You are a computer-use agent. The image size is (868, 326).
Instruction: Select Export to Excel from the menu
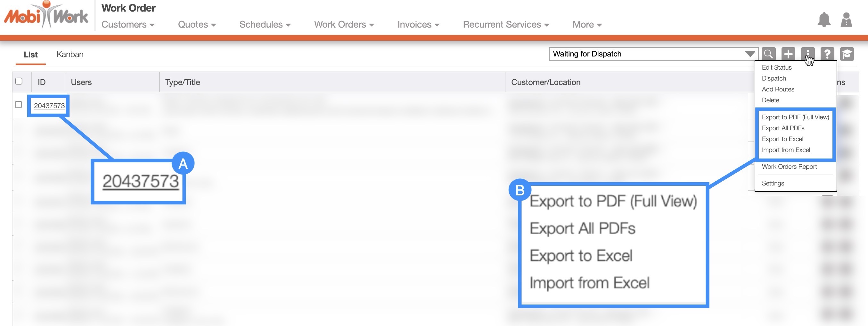(x=782, y=139)
